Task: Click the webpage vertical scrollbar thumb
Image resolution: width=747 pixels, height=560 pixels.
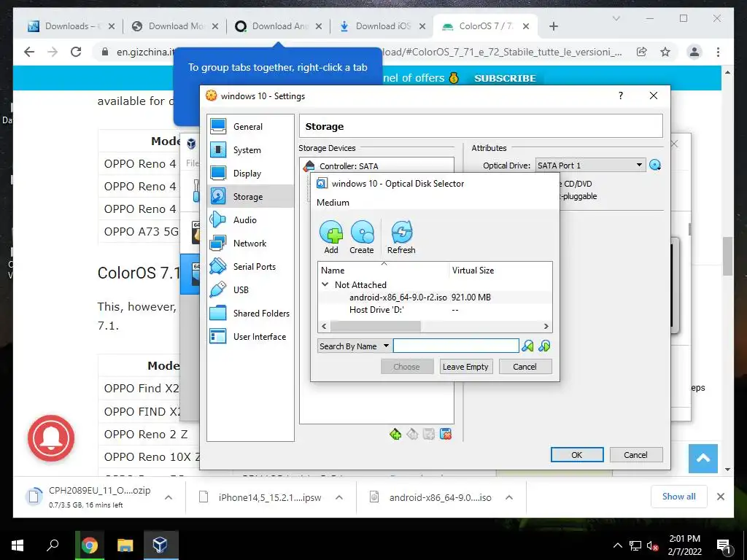Action: (727, 256)
